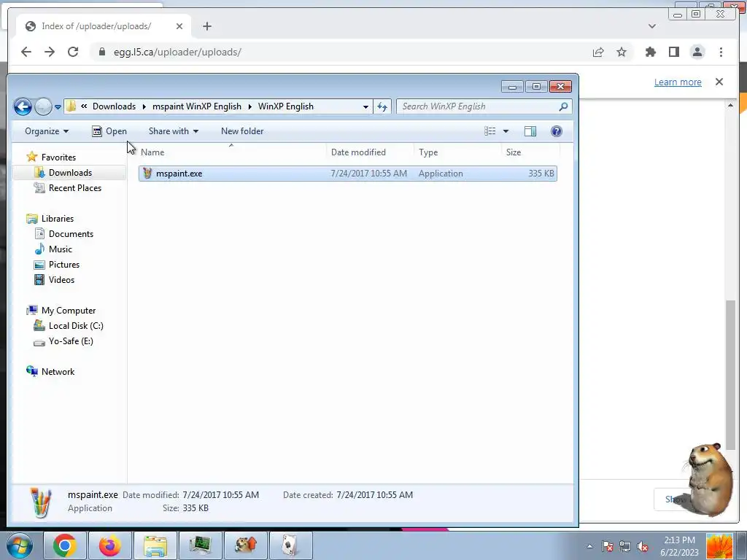This screenshot has width=747, height=560.
Task: Select Favorites in the navigation pane
Action: tap(52, 157)
